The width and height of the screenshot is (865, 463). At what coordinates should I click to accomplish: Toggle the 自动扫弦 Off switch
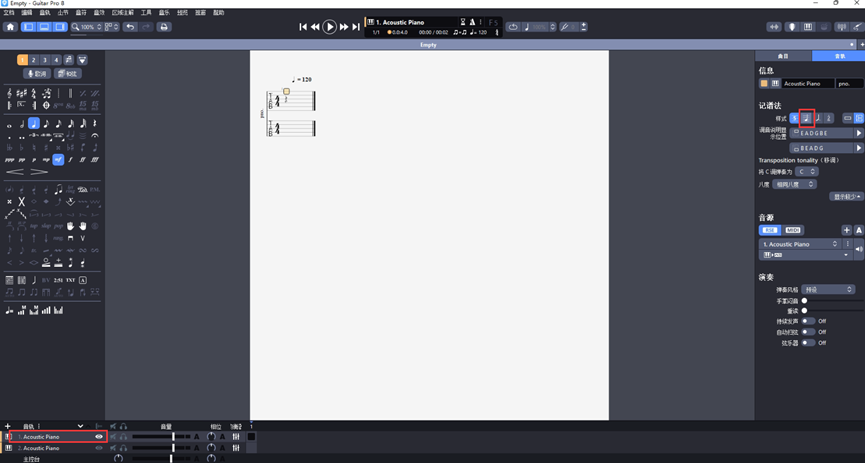(x=808, y=332)
